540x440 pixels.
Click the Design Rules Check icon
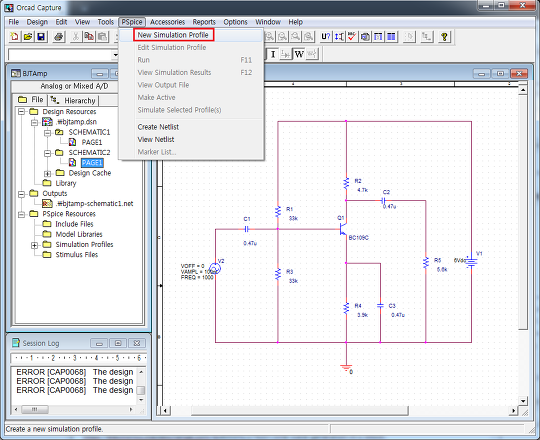pos(352,36)
